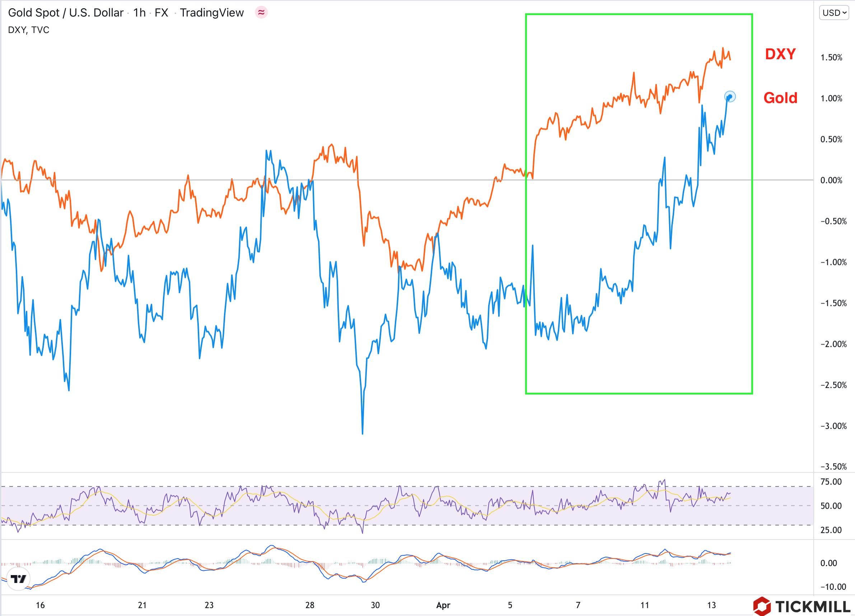This screenshot has width=855, height=616.
Task: Click the TICKMILL wordmark text
Action: tap(812, 607)
